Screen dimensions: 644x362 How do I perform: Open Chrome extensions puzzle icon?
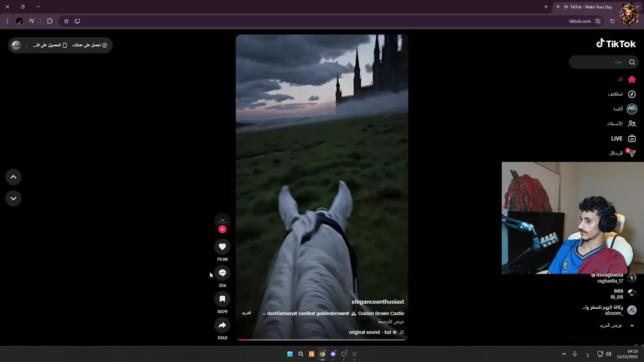(x=49, y=21)
